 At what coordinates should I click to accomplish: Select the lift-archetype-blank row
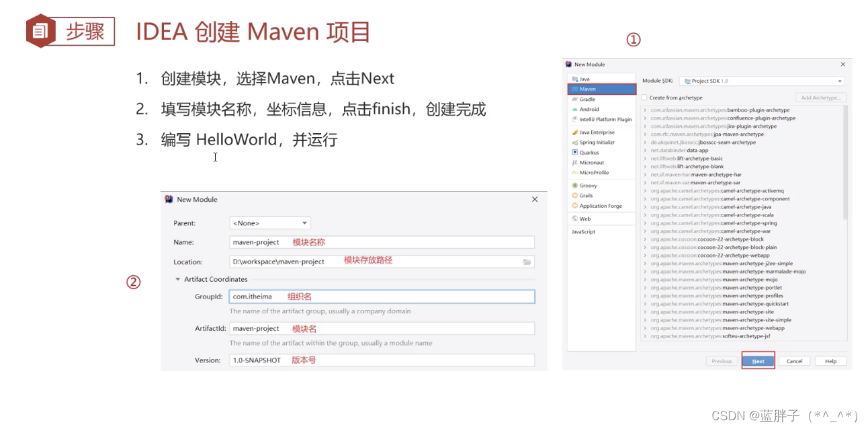tap(742, 167)
